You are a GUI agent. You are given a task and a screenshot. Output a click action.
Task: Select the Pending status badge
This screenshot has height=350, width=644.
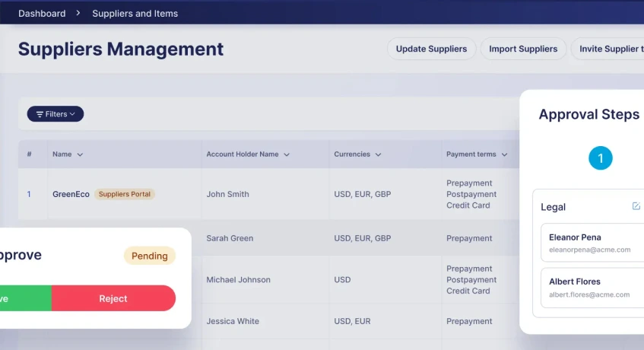tap(150, 256)
